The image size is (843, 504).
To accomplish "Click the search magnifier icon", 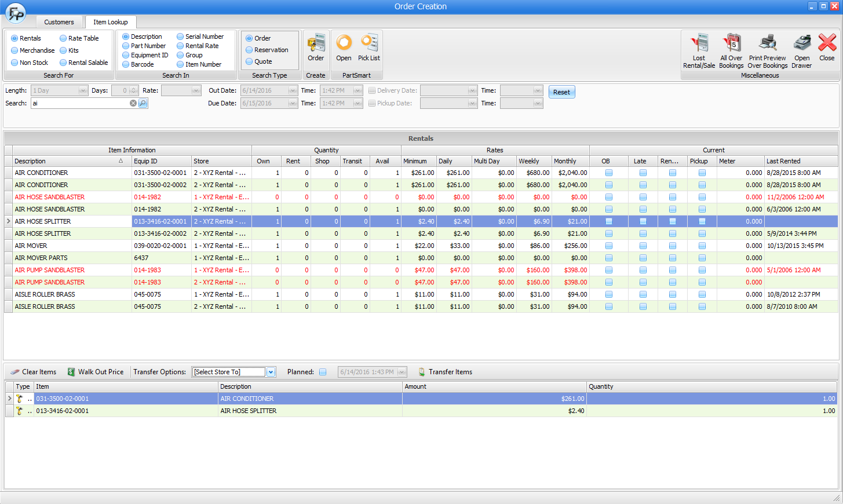I will [x=143, y=103].
